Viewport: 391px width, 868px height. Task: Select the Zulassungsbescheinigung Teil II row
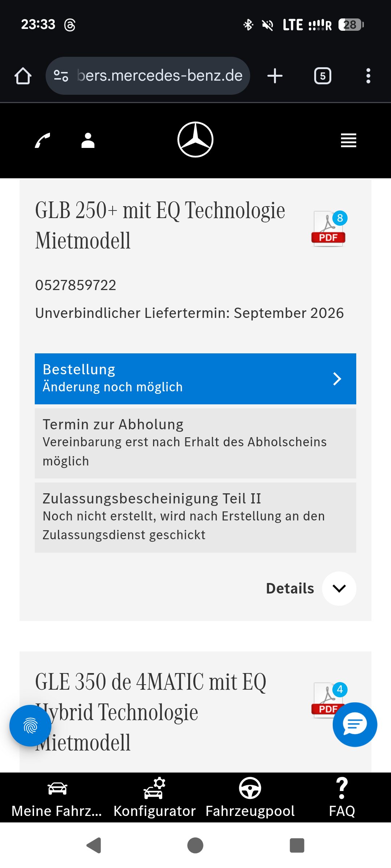click(x=195, y=518)
